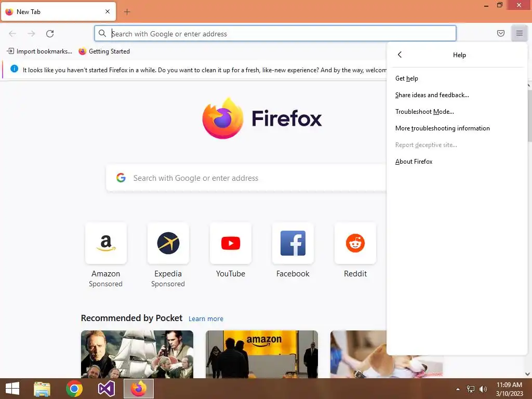
Task: Click Learn more link beside Pocket
Action: [206, 318]
